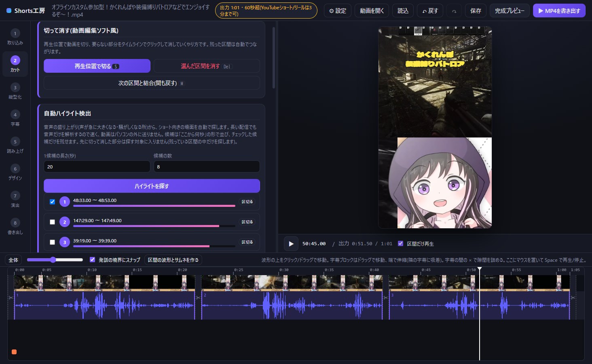
Task: Click 保存 button
Action: [476, 11]
